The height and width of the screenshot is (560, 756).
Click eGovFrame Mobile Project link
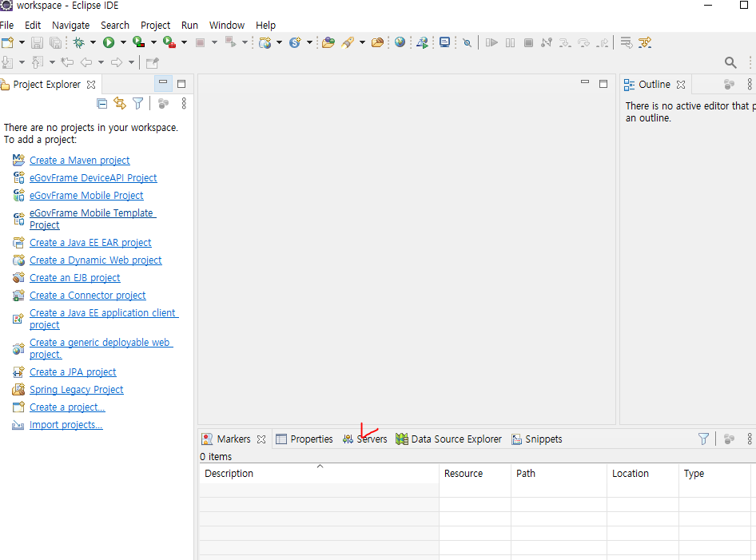coord(86,195)
